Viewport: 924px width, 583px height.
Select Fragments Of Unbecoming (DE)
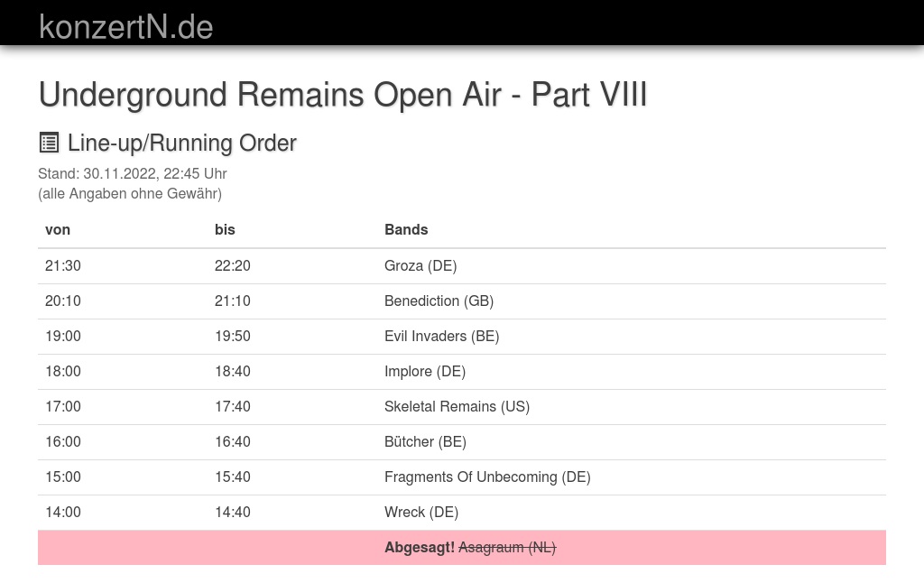pos(487,477)
